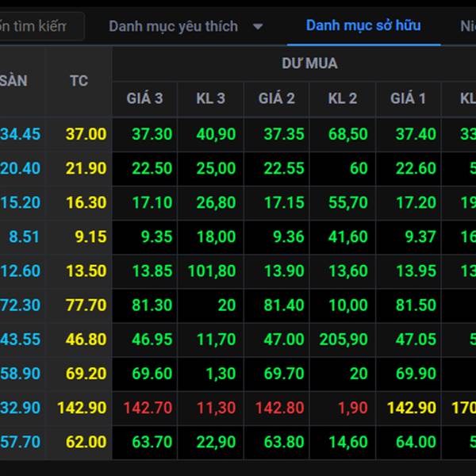
Task: Click the 205,90 volume in KL 2
Action: coord(343,340)
